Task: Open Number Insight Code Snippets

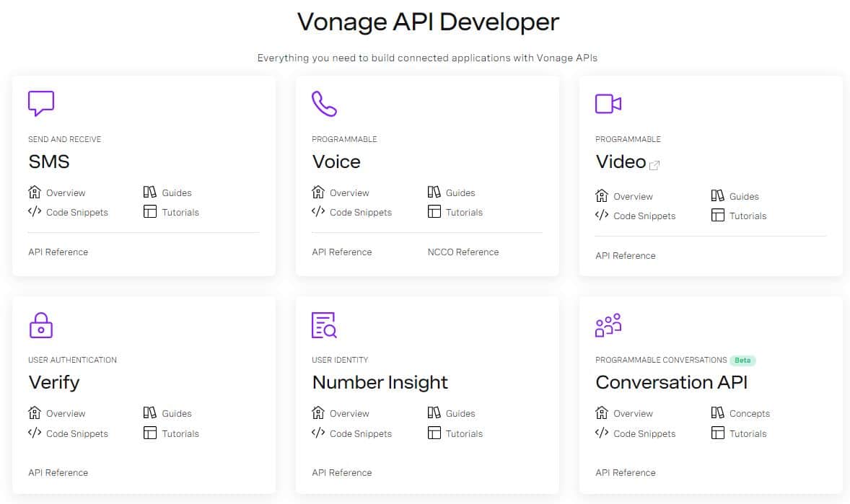Action: point(361,433)
